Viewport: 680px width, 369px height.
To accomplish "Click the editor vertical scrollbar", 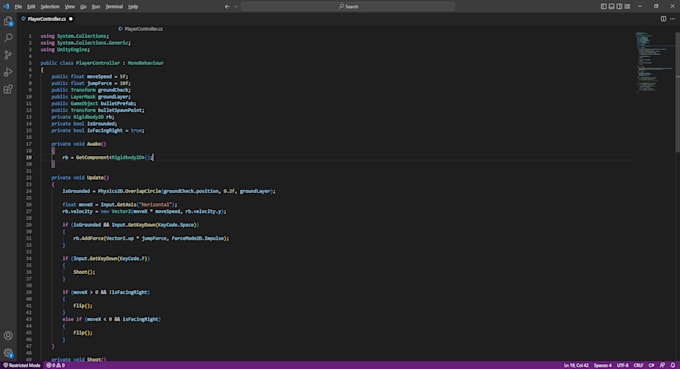I will (x=677, y=93).
